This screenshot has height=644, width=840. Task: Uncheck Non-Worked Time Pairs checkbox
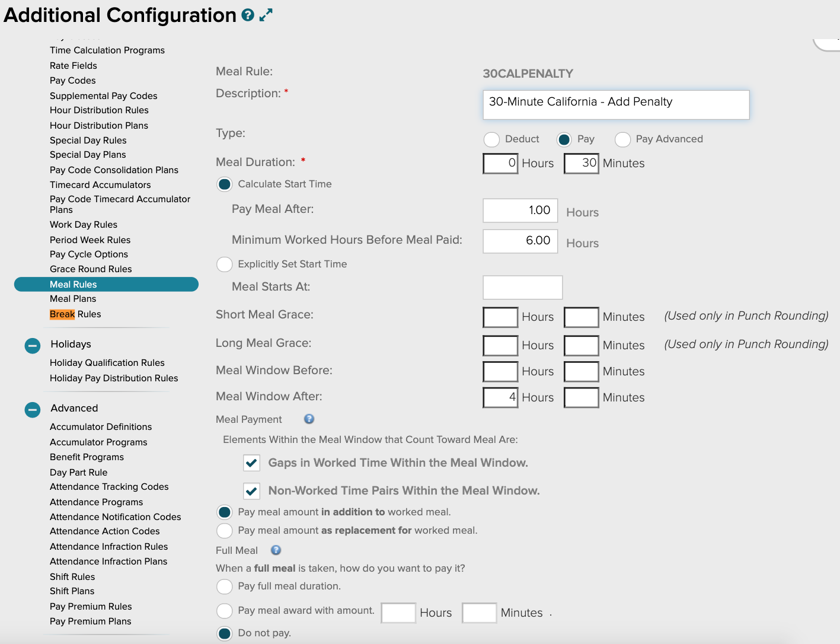(x=252, y=491)
